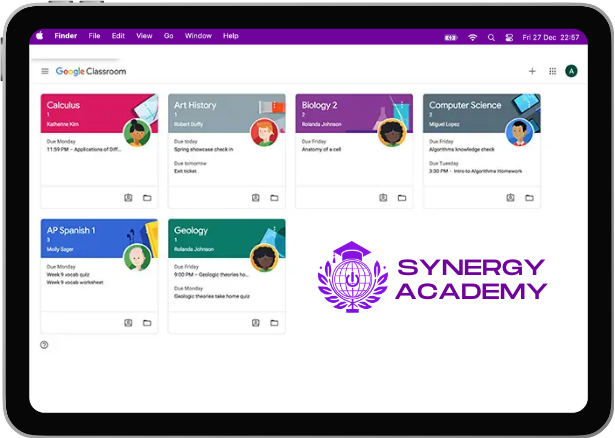Open the AP Spanish 1 class
The image size is (615, 438).
coord(71,230)
